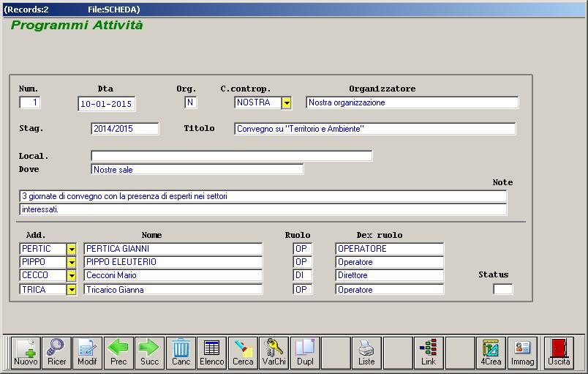Click the Num. field showing 1
The height and width of the screenshot is (374, 588).
tap(30, 102)
